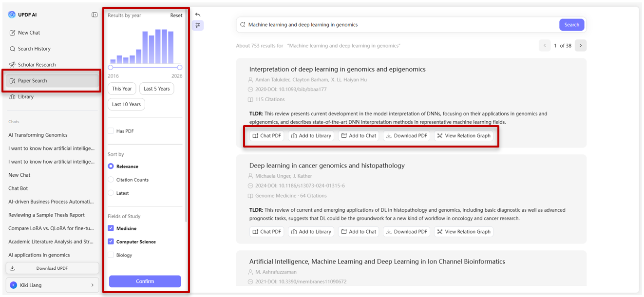644x297 pixels.
Task: Click the back arrow icon
Action: coord(198,15)
